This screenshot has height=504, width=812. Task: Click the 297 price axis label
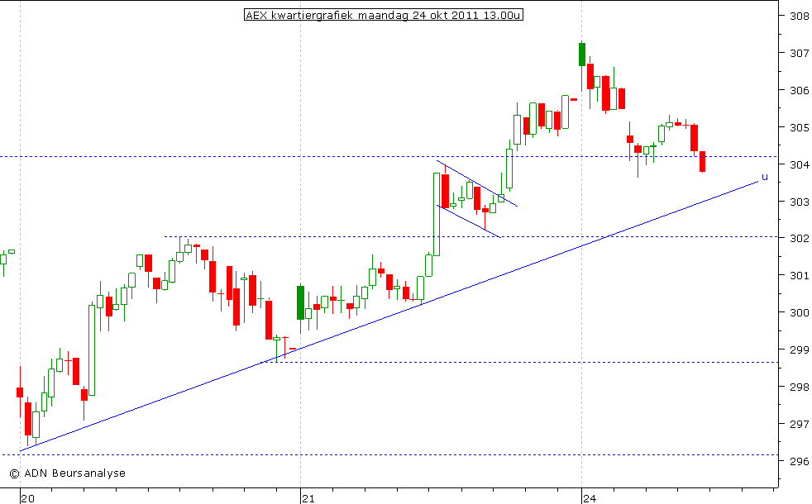[799, 425]
